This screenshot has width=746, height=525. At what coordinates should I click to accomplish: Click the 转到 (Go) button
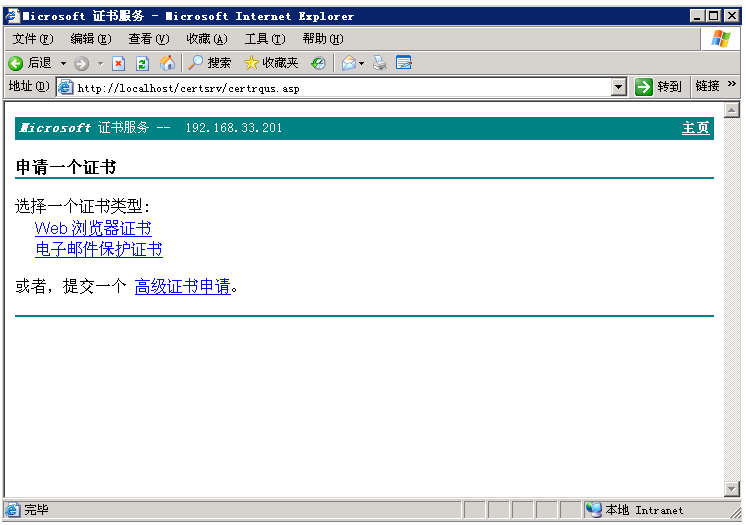658,87
